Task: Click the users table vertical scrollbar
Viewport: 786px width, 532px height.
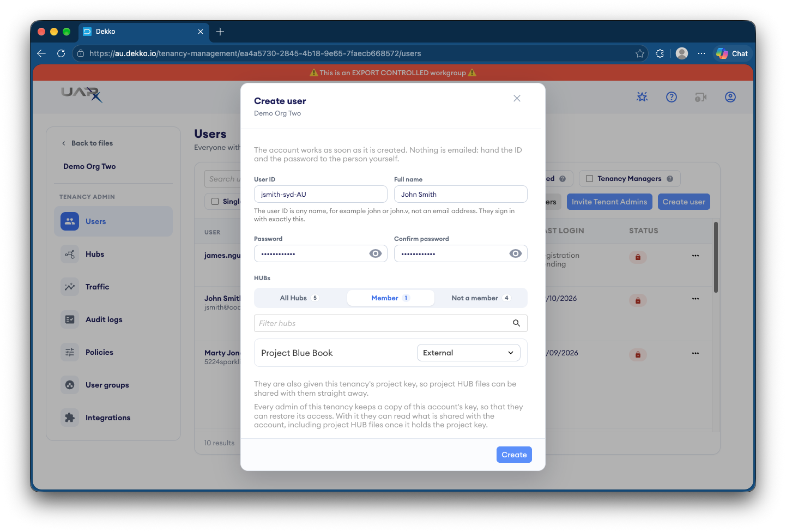Action: (716, 257)
